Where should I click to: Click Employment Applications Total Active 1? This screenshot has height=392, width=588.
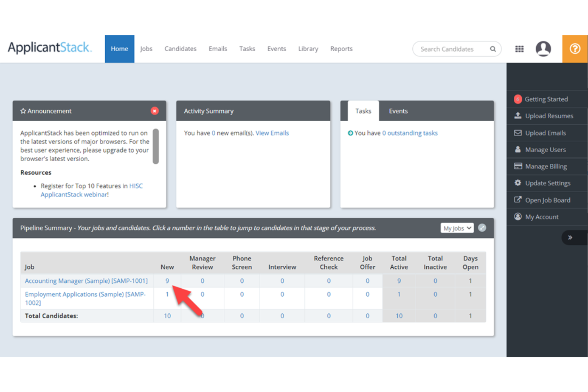399,294
